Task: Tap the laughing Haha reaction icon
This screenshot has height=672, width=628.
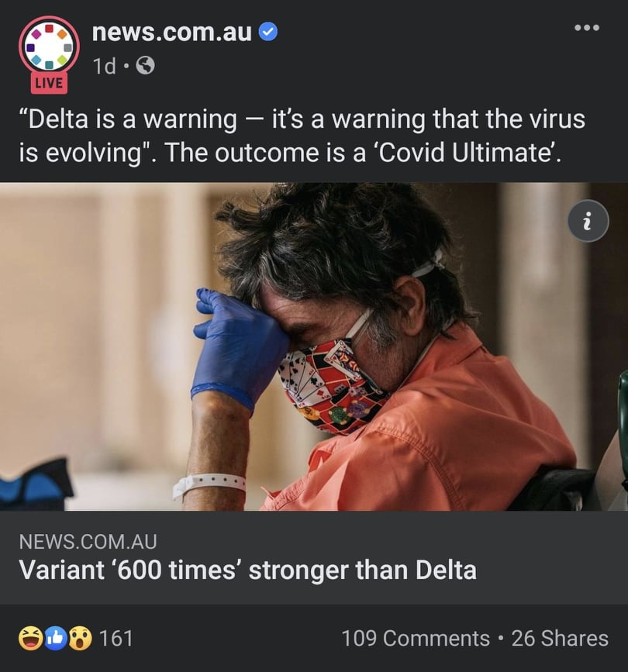Action: (30, 638)
